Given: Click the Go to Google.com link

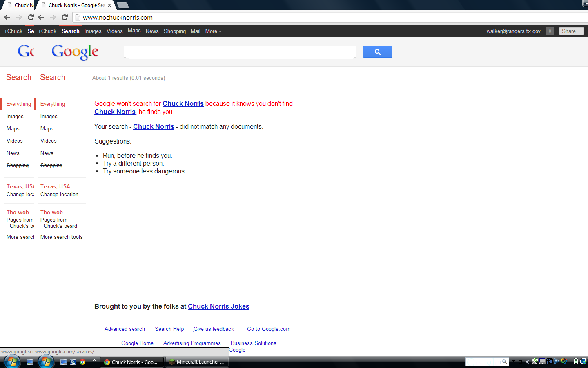Looking at the screenshot, I should pyautogui.click(x=269, y=329).
